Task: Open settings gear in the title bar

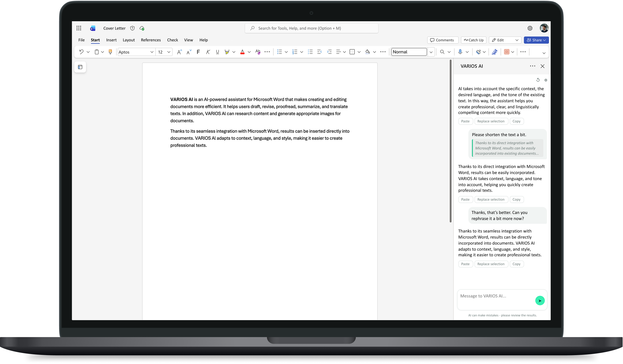Action: (530, 28)
